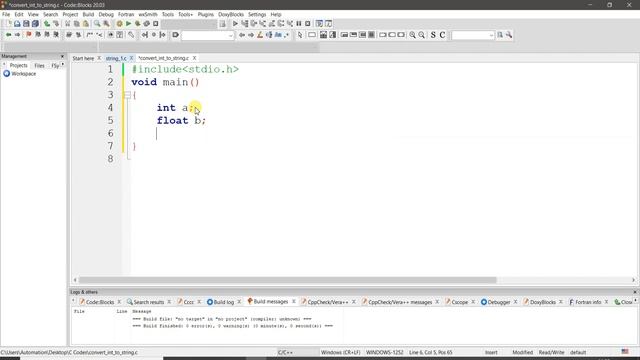The width and height of the screenshot is (640, 360).
Task: Click the toggle bookmark flag icon
Action: (29, 35)
